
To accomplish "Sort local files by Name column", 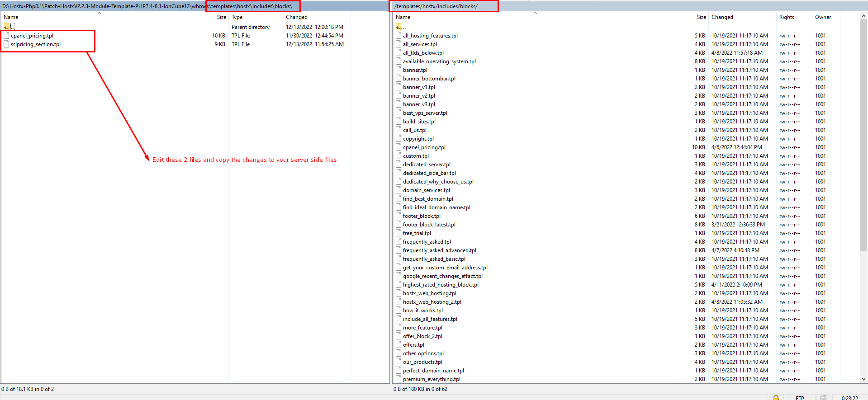I will (x=11, y=17).
